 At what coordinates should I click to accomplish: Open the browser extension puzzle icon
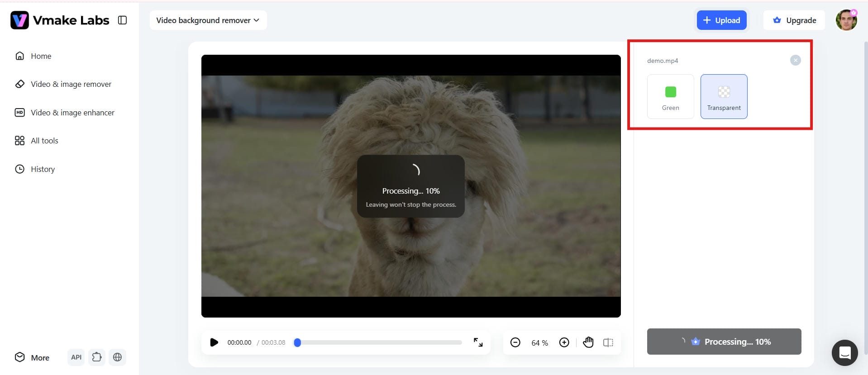(x=97, y=357)
